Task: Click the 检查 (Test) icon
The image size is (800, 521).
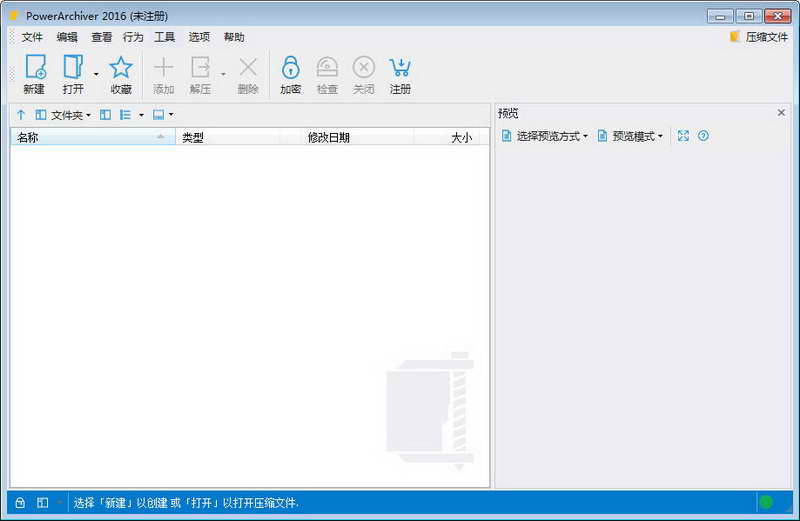Action: pos(327,74)
